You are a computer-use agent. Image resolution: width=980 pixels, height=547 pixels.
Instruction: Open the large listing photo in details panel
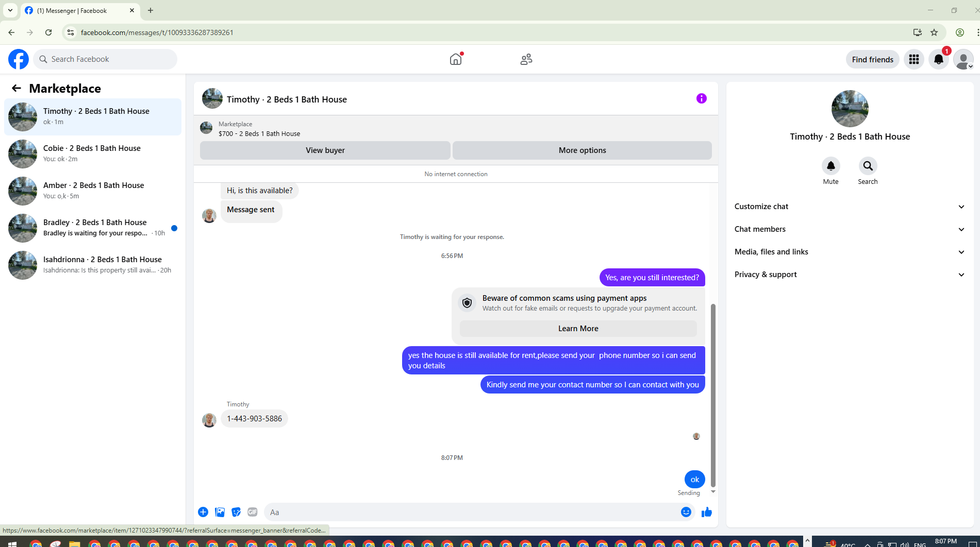(x=850, y=109)
